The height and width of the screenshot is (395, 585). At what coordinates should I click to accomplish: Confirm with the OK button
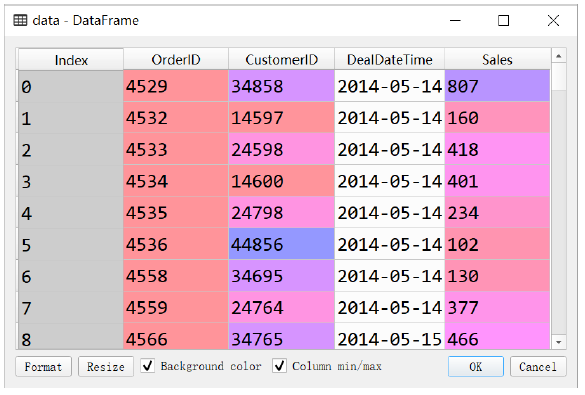coord(476,367)
